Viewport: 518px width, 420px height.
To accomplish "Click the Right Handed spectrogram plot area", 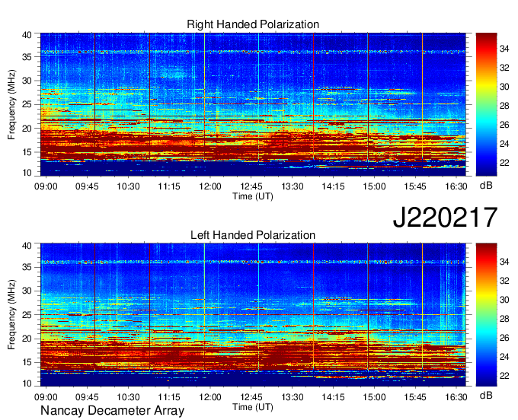I will pos(253,104).
